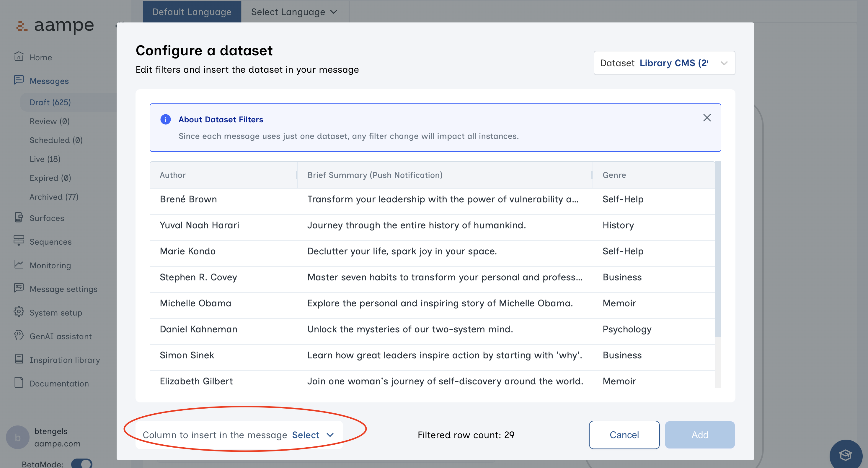868x468 pixels.
Task: Open Inspiration library page
Action: point(65,360)
